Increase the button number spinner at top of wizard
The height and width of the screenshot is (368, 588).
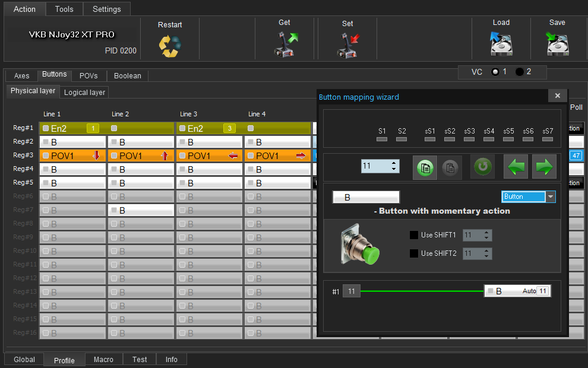[x=394, y=163]
